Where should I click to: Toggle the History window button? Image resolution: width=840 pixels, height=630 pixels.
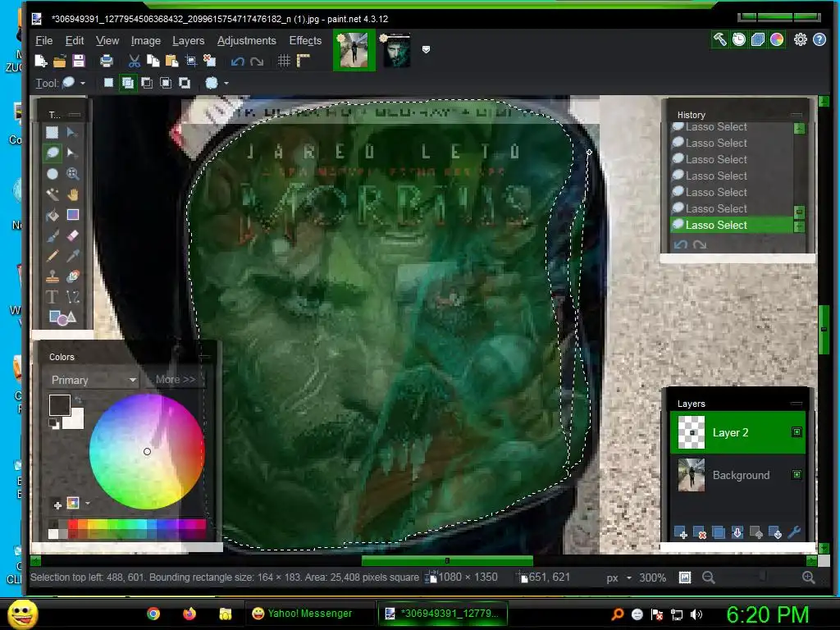[x=739, y=39]
